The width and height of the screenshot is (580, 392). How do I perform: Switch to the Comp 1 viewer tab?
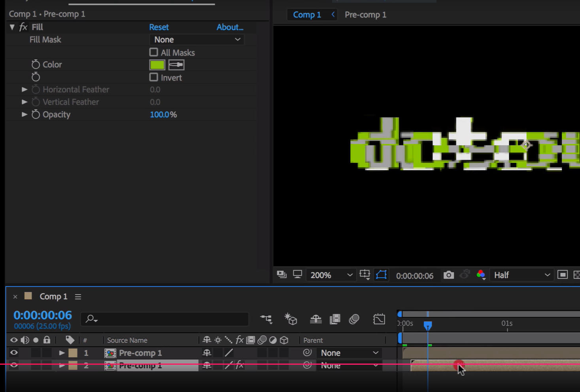307,15
